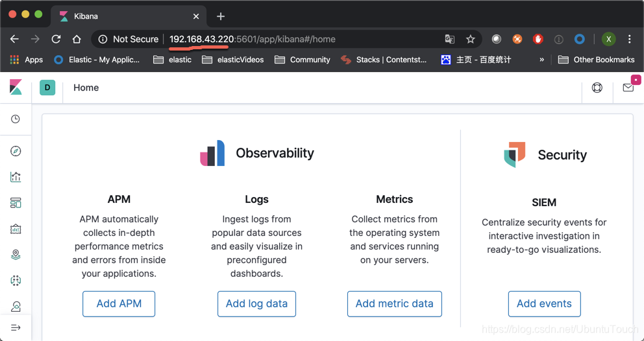This screenshot has width=644, height=341.
Task: Open the green X profile avatar
Action: click(x=609, y=39)
